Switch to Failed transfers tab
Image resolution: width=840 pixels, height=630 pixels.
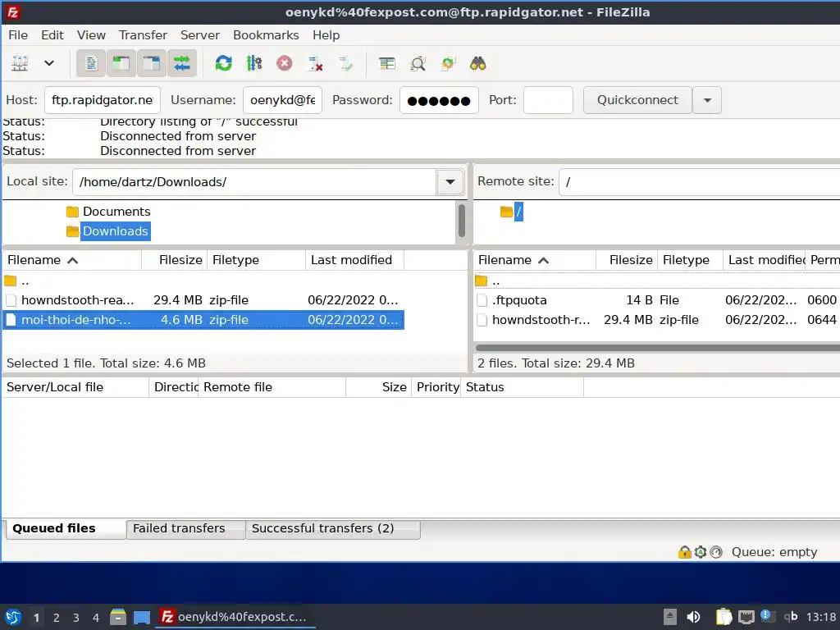(185, 529)
